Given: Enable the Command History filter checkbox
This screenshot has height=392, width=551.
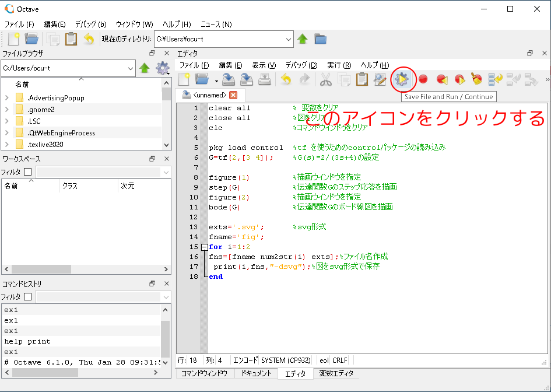Looking at the screenshot, I should tap(27, 297).
